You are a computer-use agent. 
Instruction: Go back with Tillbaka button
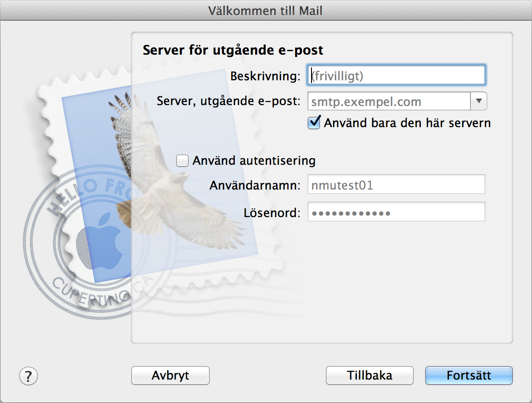click(369, 375)
